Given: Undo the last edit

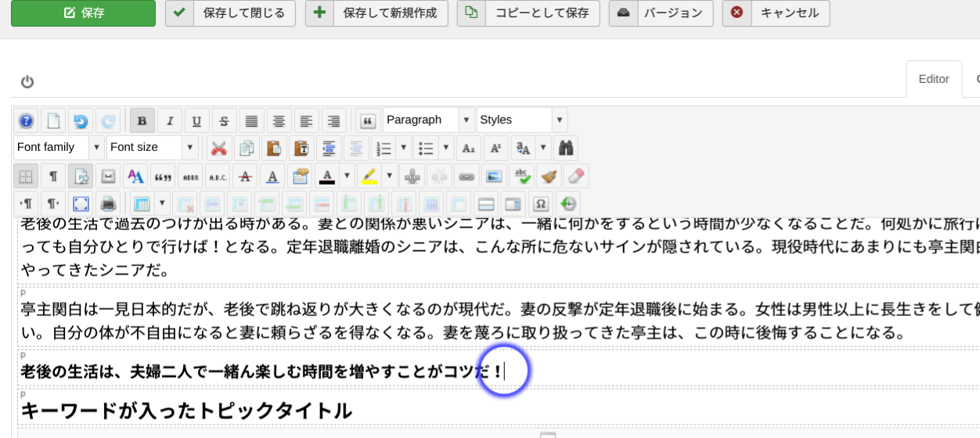Looking at the screenshot, I should tap(81, 120).
